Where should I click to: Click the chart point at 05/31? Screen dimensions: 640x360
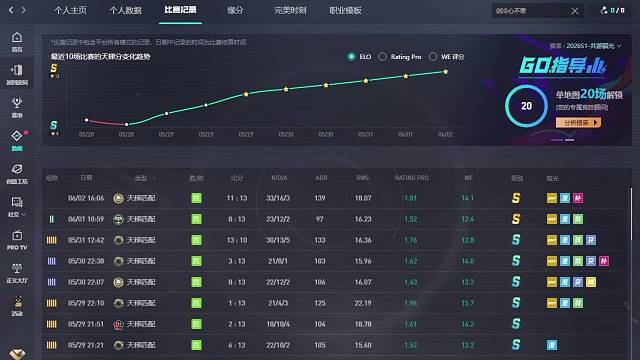click(x=366, y=81)
